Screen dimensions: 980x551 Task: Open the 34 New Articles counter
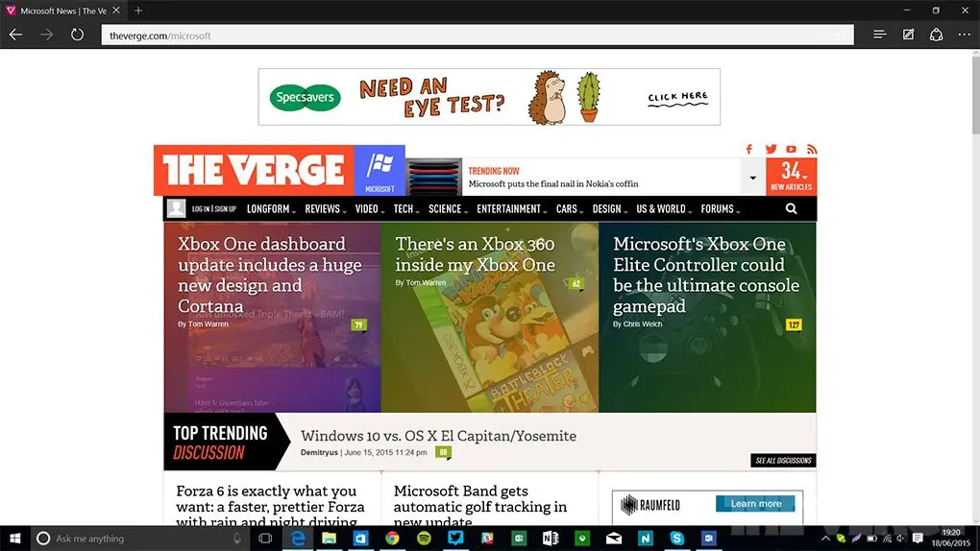point(791,177)
